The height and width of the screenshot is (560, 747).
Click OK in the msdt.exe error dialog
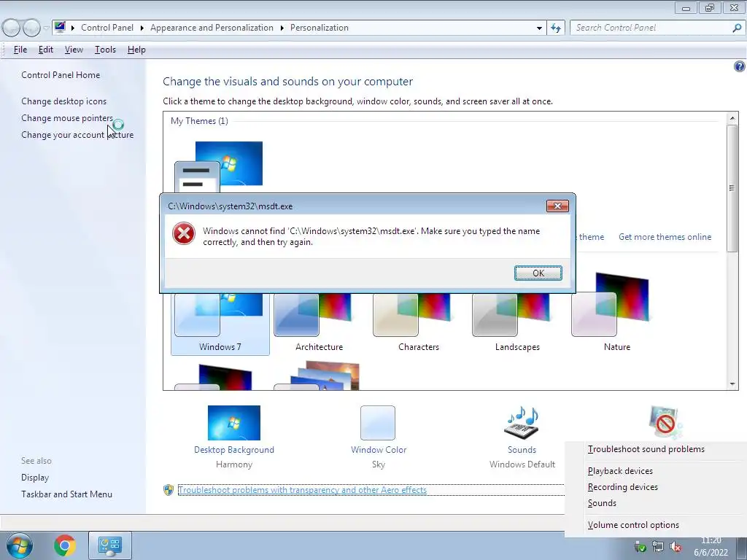pos(538,273)
